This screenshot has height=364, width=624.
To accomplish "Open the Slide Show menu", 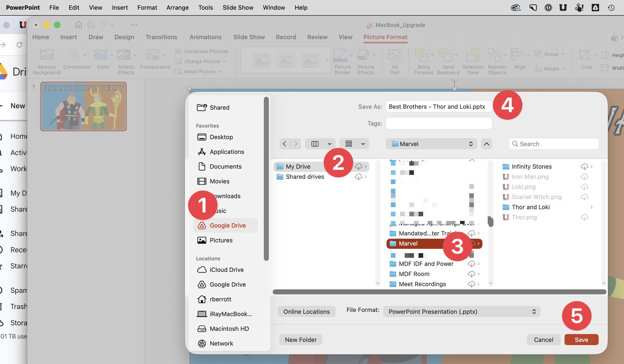I will tap(238, 8).
